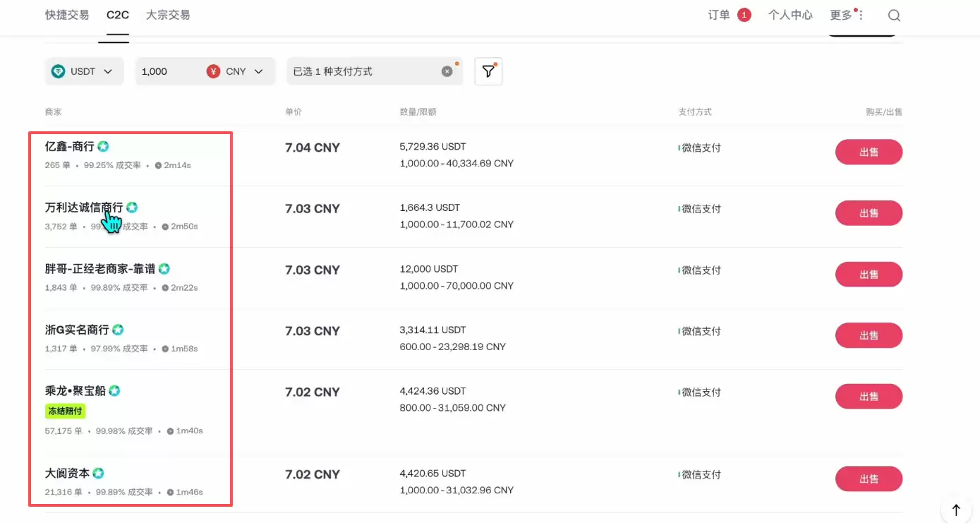This screenshot has height=523, width=980.
Task: Open merchant 胖哥-正经老商家-靠谱 profile
Action: [100, 269]
